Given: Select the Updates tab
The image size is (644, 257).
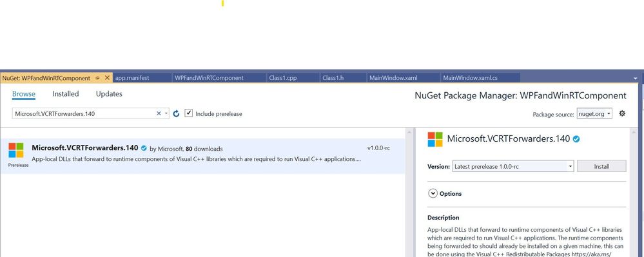Looking at the screenshot, I should (x=109, y=93).
